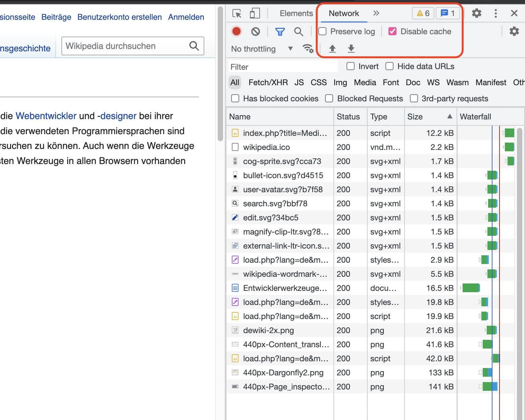
Task: Select the All request type filter
Action: click(x=235, y=83)
